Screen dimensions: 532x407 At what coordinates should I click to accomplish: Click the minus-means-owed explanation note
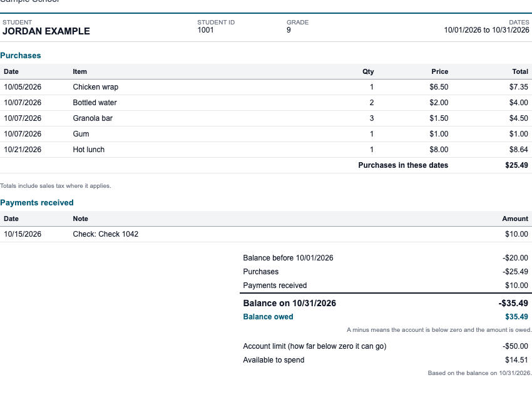coord(439,329)
